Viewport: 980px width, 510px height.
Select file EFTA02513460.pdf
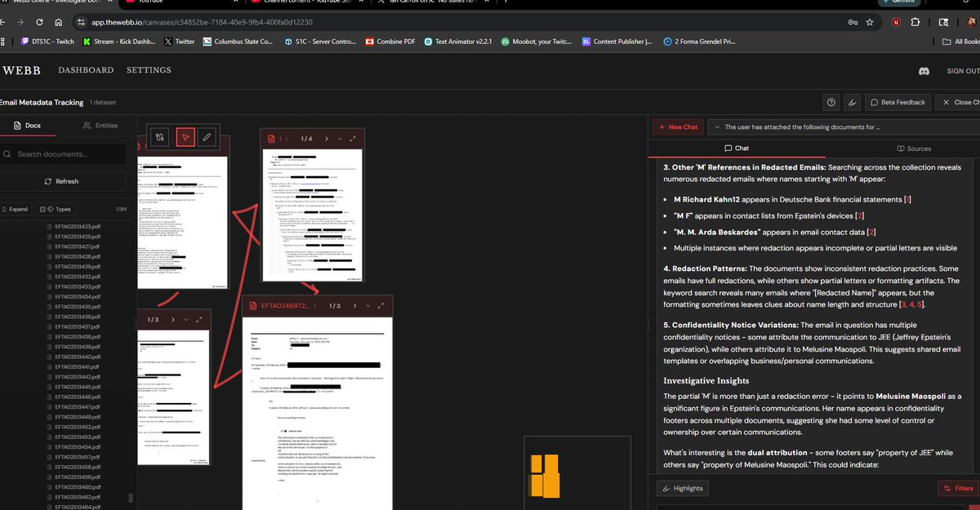coord(77,487)
